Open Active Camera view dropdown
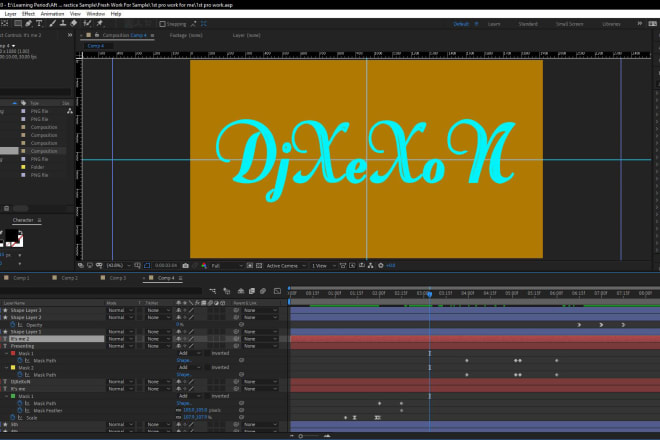This screenshot has height=440, width=660. click(x=286, y=266)
